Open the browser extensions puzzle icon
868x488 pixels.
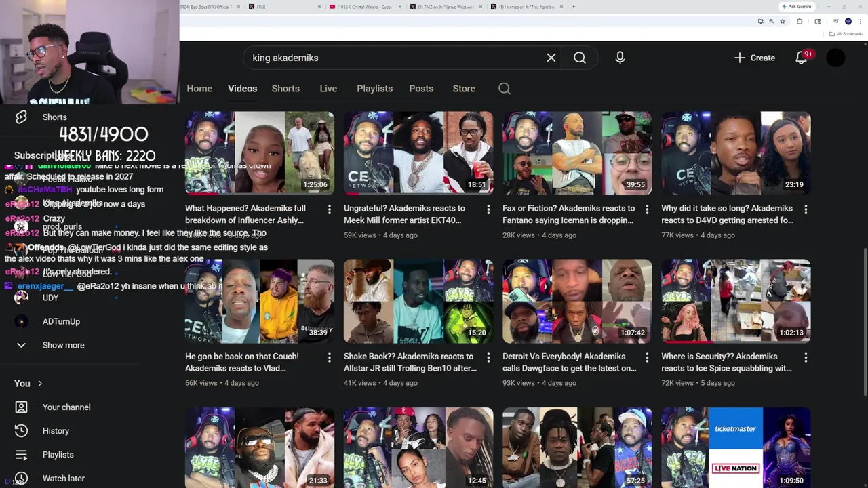point(800,21)
